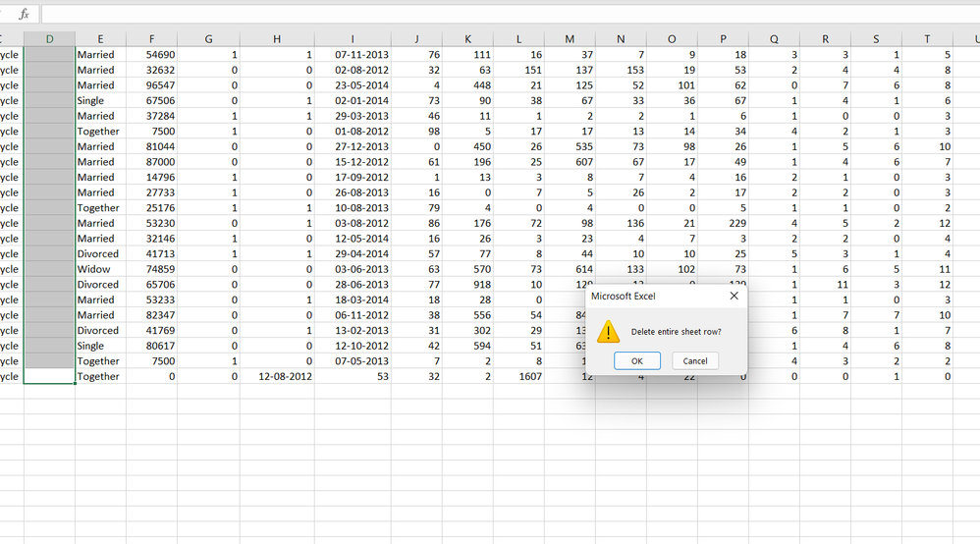Select column H header
The image size is (980, 544).
pyautogui.click(x=277, y=38)
